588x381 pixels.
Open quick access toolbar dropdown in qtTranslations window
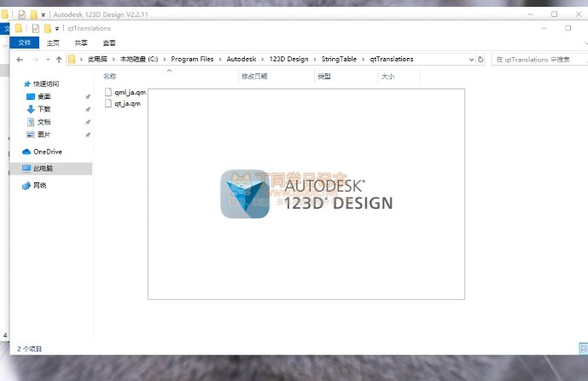[57, 28]
